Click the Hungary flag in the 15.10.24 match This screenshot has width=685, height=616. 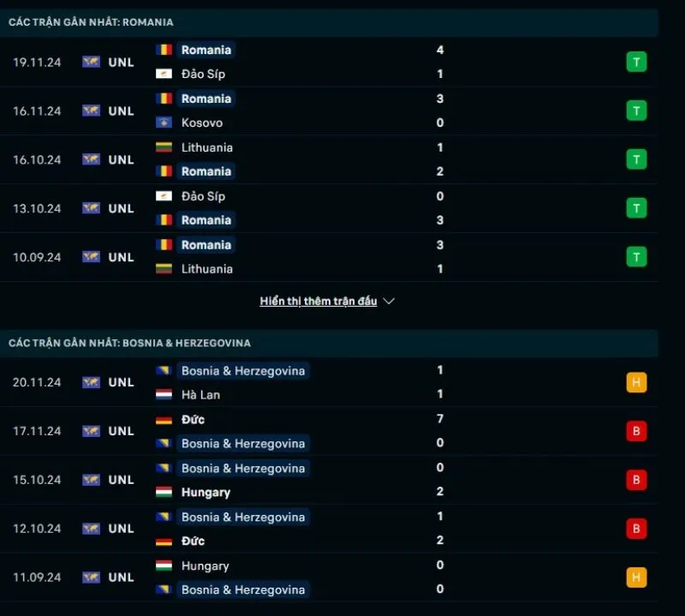tap(164, 493)
